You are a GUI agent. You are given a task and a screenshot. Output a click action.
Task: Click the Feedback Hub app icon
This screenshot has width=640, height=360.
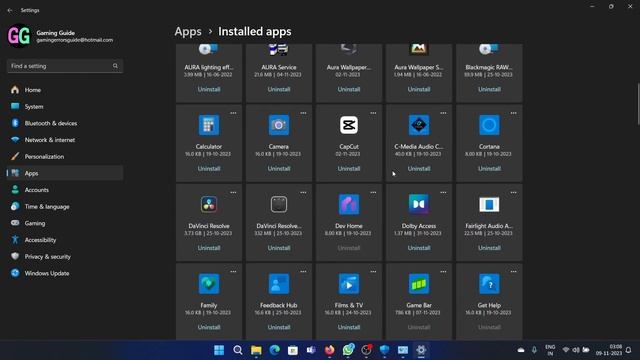[x=279, y=284]
